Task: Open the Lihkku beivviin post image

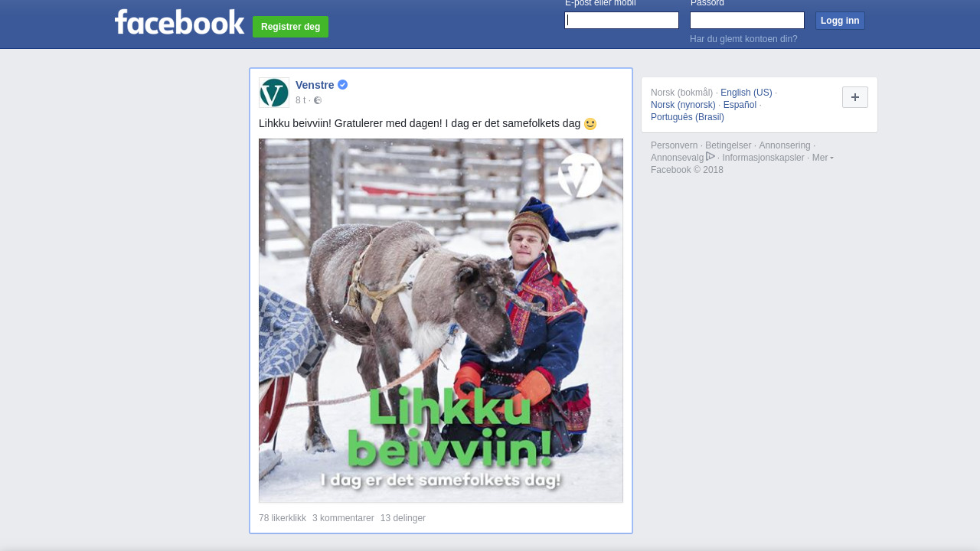Action: coord(441,321)
